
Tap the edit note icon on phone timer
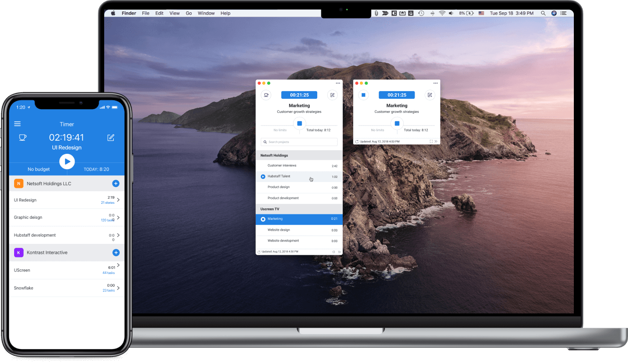pyautogui.click(x=111, y=137)
